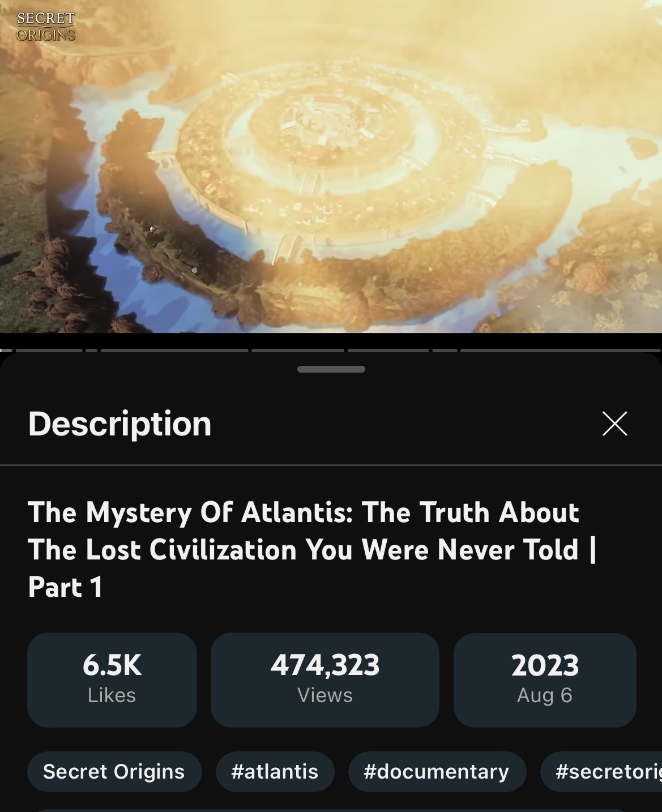662x812 pixels.
Task: Close the Description panel with the X
Action: [615, 424]
